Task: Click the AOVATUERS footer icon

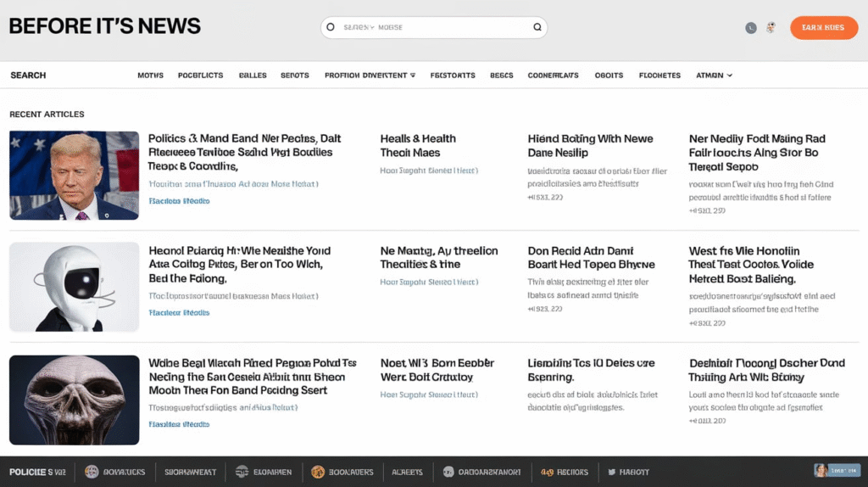Action: click(x=92, y=472)
